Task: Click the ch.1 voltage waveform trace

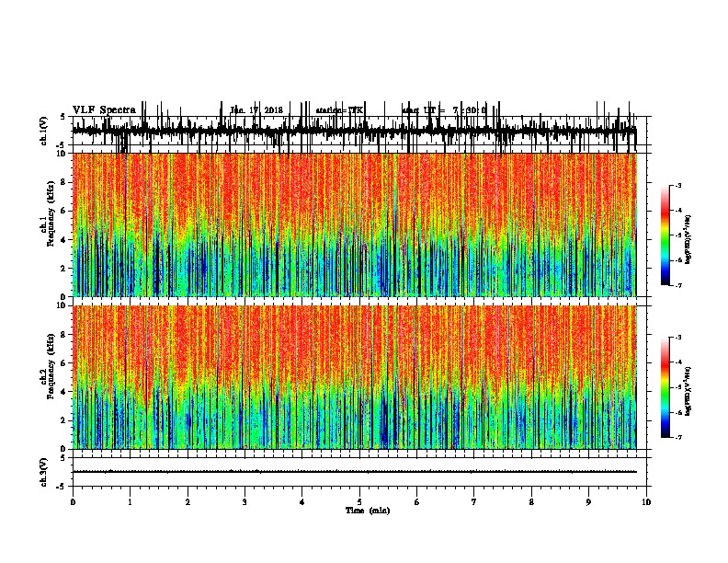Action: pos(354,131)
